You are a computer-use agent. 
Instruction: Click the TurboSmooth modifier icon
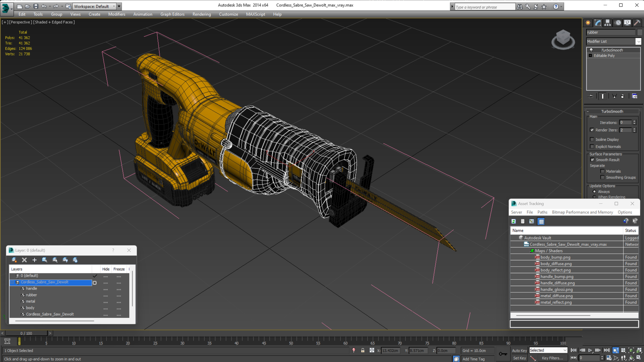point(591,49)
